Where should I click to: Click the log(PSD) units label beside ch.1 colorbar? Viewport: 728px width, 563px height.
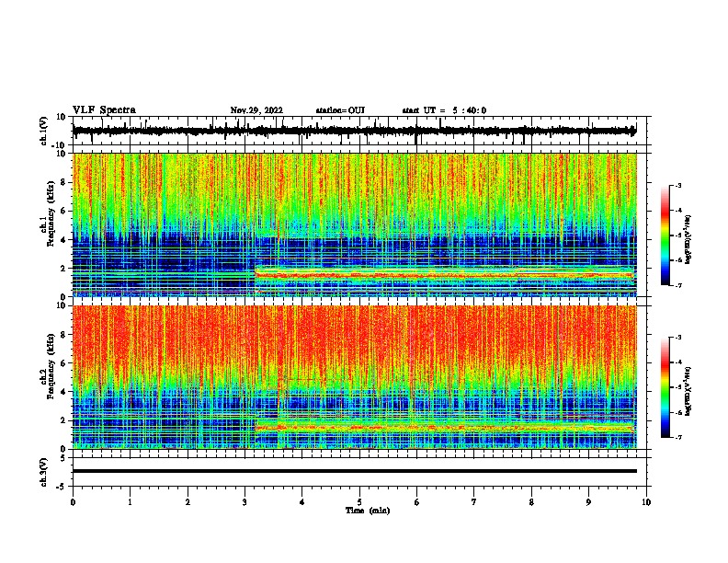(x=688, y=239)
